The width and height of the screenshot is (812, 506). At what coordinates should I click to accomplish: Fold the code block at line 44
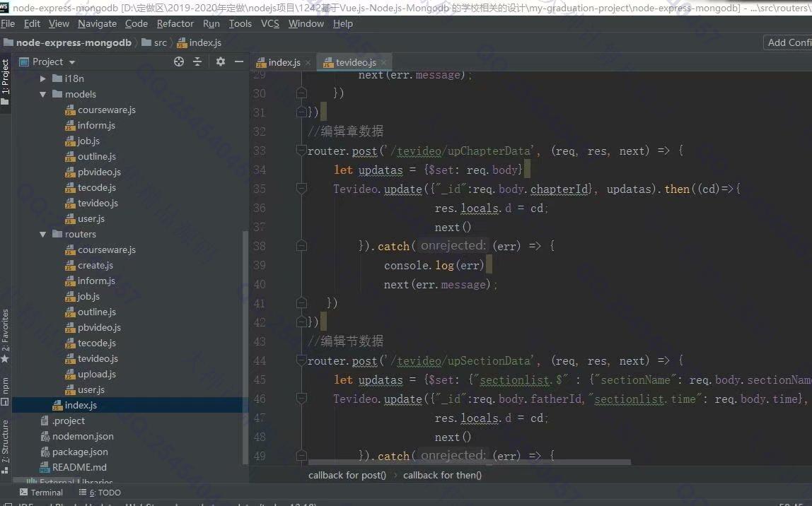pos(301,360)
